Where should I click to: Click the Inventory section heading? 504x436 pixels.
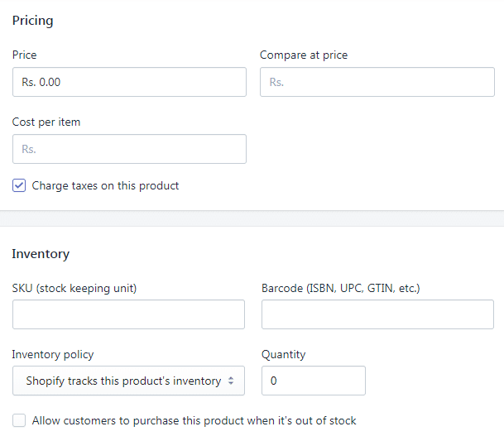(41, 254)
